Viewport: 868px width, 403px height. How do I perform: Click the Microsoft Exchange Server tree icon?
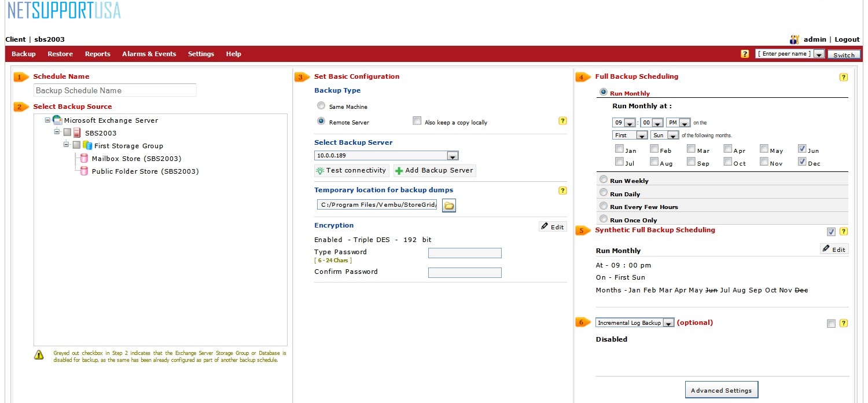point(57,120)
